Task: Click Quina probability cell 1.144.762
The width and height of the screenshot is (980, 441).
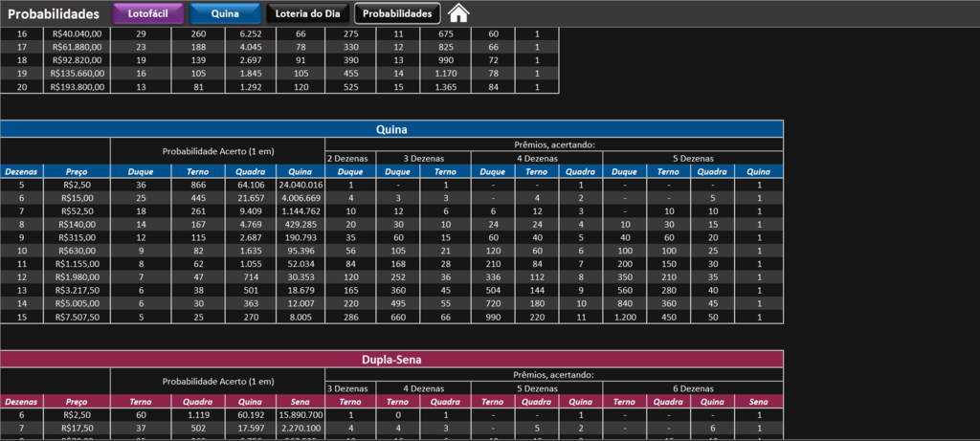Action: point(301,211)
